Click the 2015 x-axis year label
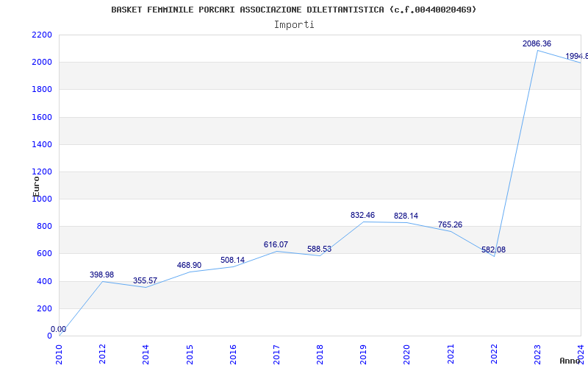The height and width of the screenshot is (368, 588). click(190, 355)
